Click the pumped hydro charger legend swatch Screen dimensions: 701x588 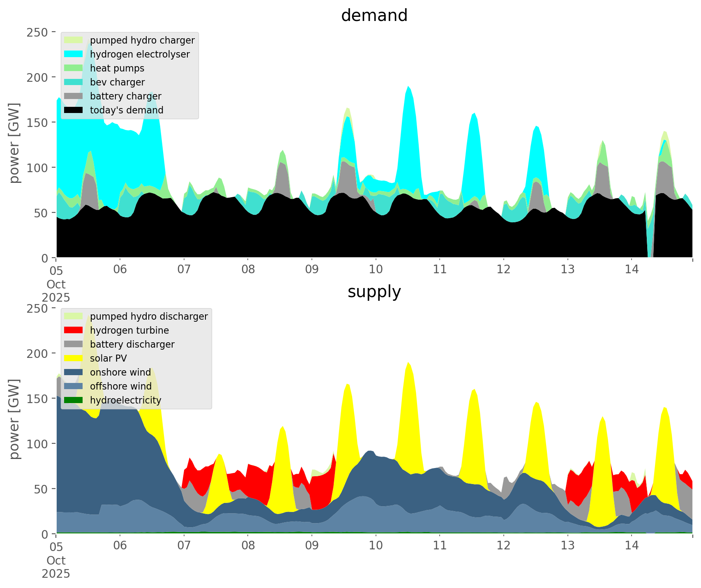tap(74, 40)
